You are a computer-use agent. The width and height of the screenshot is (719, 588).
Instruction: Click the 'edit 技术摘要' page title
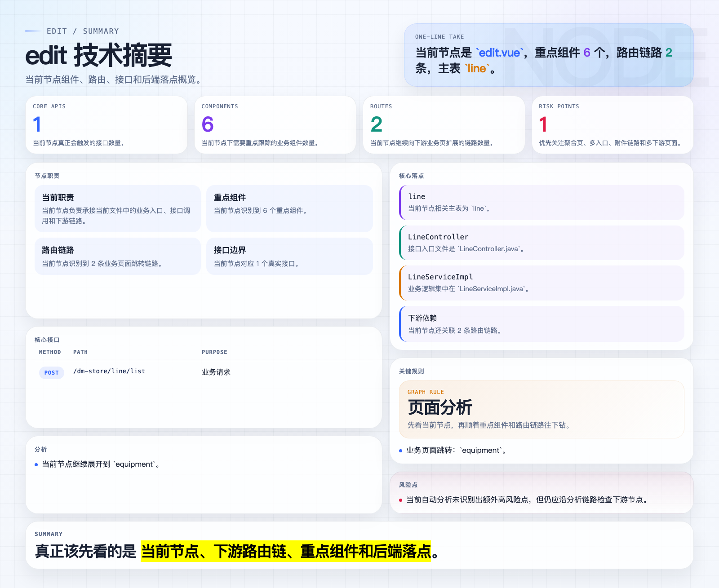pyautogui.click(x=99, y=56)
